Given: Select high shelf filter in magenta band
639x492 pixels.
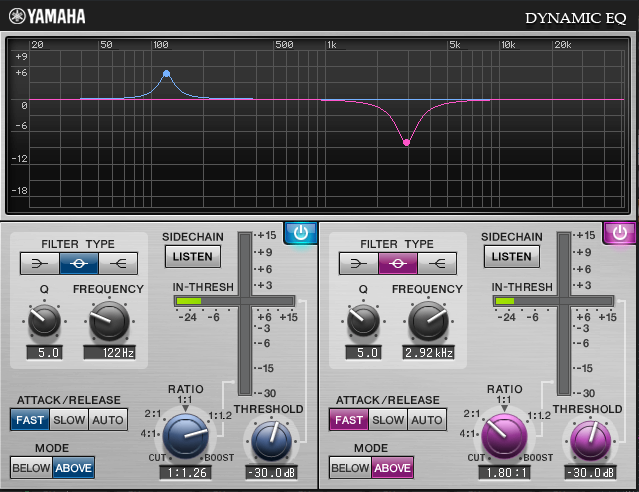Looking at the screenshot, I should (437, 264).
